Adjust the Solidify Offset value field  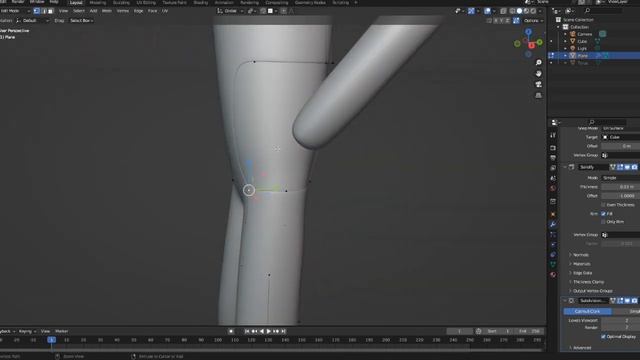point(620,196)
